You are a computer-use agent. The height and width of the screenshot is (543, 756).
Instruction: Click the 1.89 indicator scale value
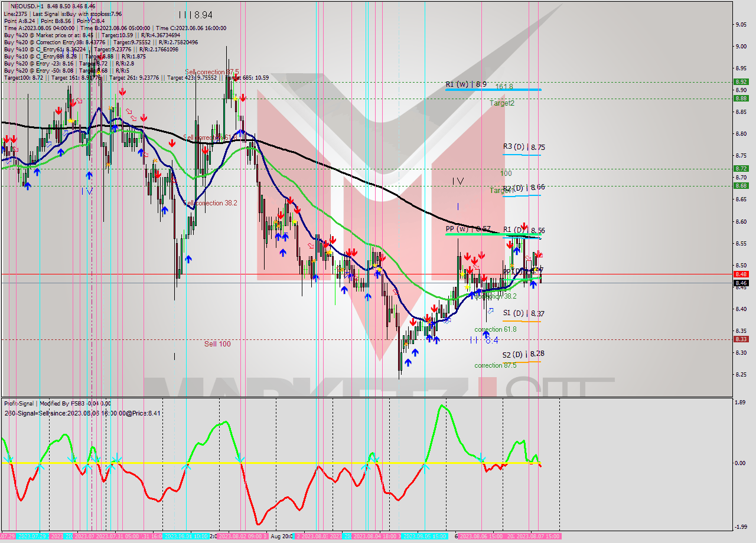click(740, 403)
